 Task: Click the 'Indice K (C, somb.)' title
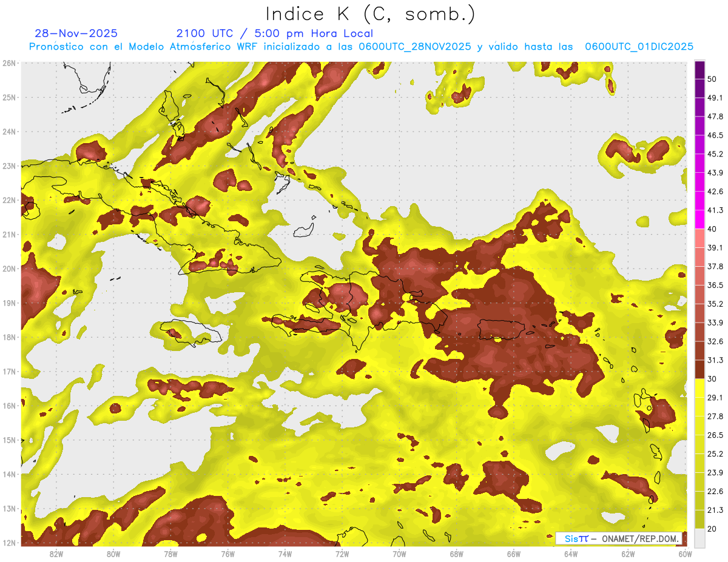pyautogui.click(x=370, y=14)
